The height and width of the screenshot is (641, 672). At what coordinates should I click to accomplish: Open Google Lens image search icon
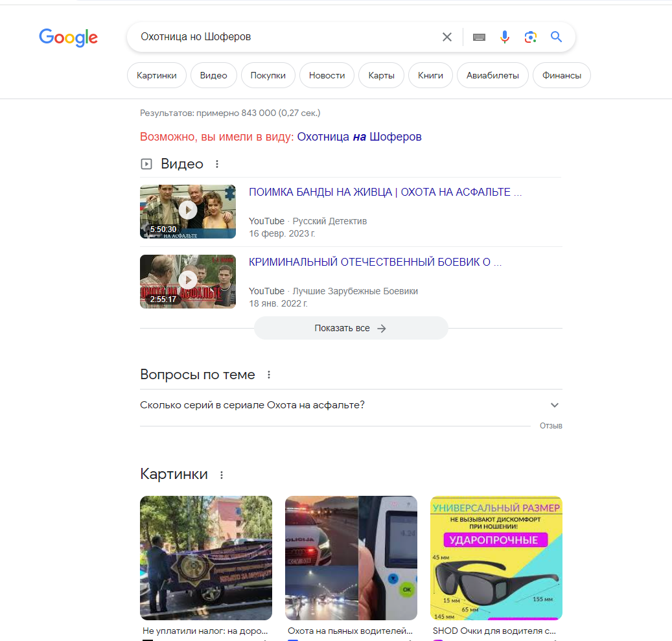coord(531,37)
